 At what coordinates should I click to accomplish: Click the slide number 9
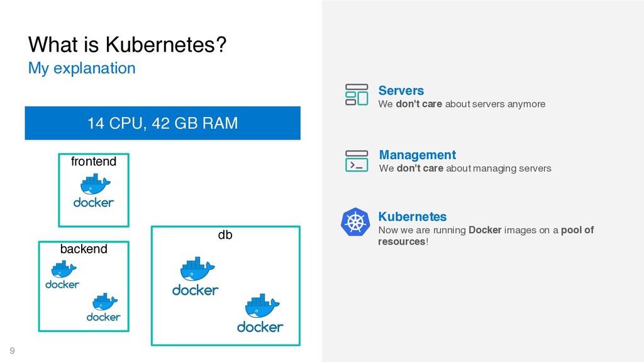13,351
